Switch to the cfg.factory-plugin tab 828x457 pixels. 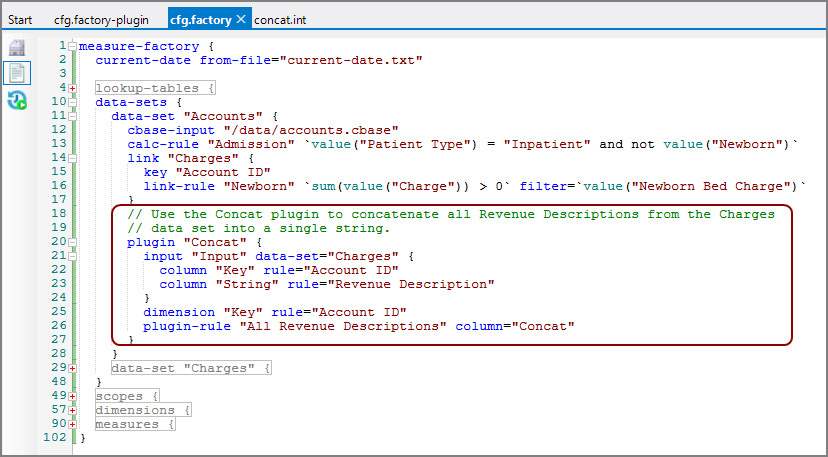[x=101, y=20]
